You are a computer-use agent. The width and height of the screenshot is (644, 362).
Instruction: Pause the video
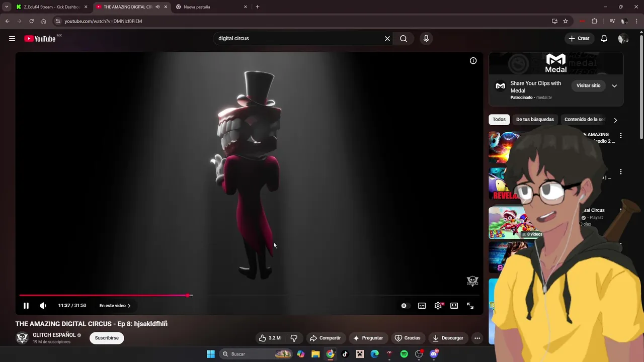click(26, 306)
